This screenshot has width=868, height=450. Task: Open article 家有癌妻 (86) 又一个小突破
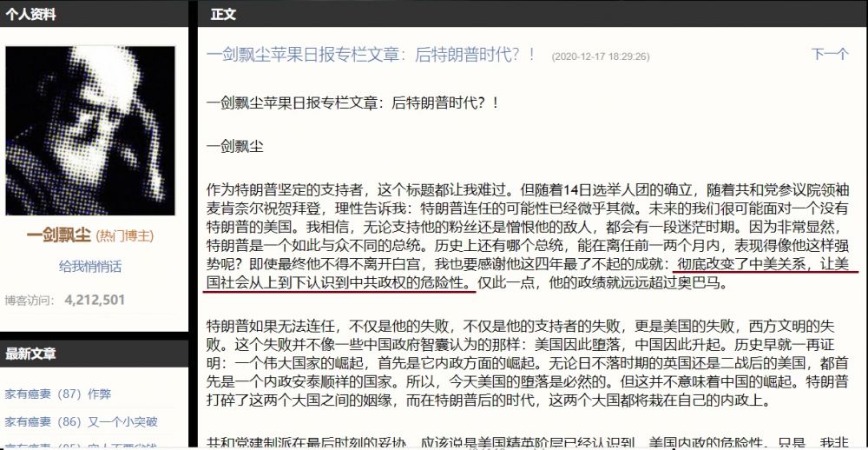(x=82, y=422)
